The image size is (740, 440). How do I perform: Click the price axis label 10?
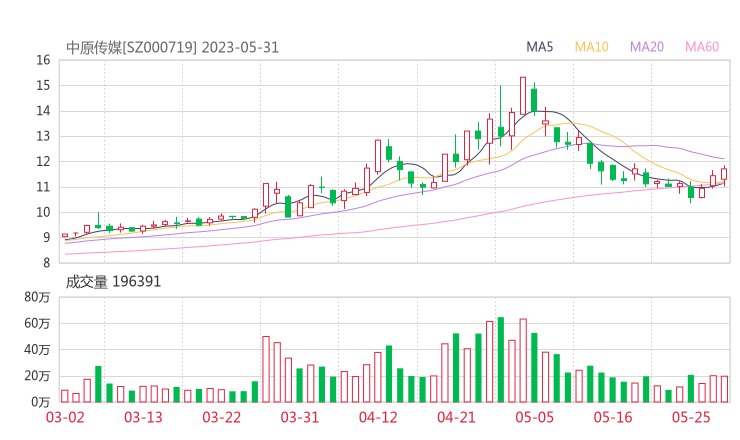coord(43,212)
